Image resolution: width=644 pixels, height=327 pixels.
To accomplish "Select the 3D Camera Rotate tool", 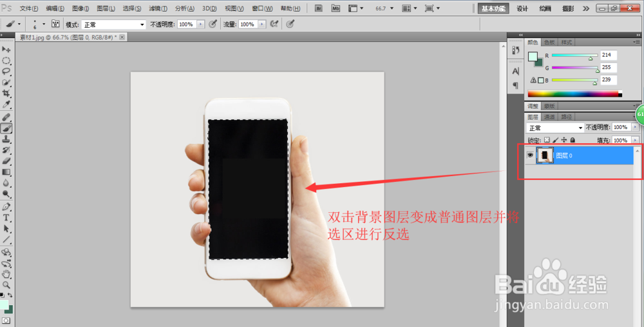I will (6, 264).
